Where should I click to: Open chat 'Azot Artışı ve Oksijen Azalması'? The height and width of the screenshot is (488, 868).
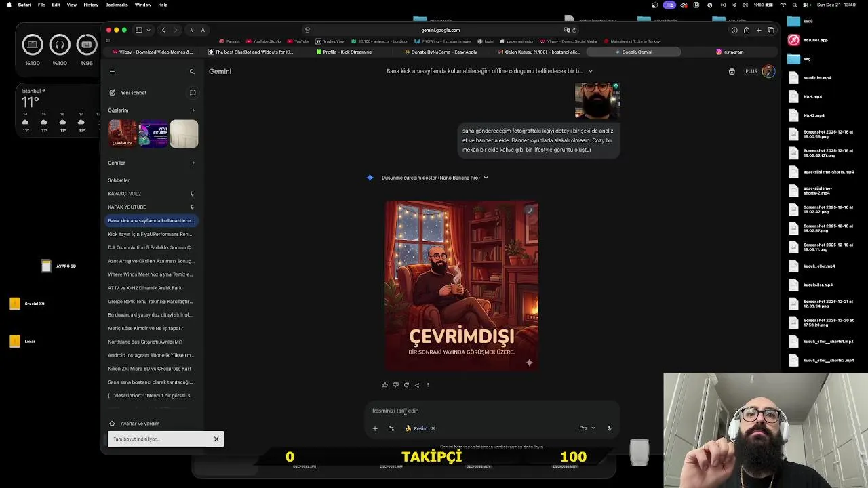tap(151, 261)
